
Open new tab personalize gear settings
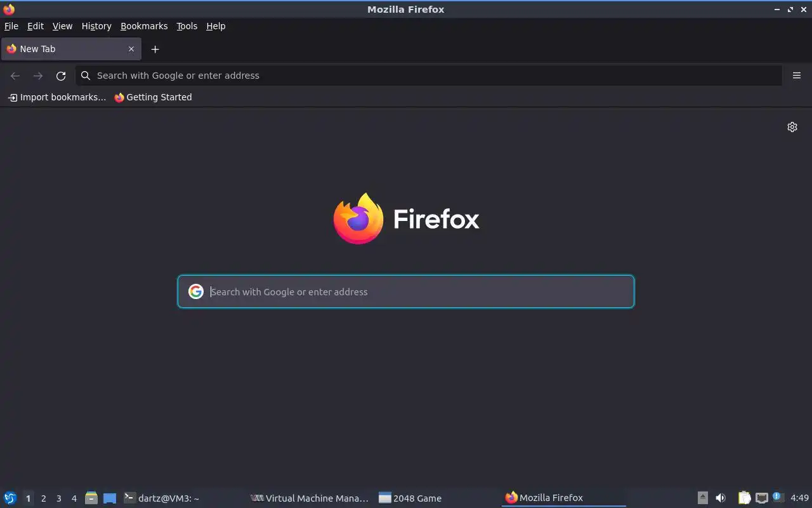click(x=792, y=127)
